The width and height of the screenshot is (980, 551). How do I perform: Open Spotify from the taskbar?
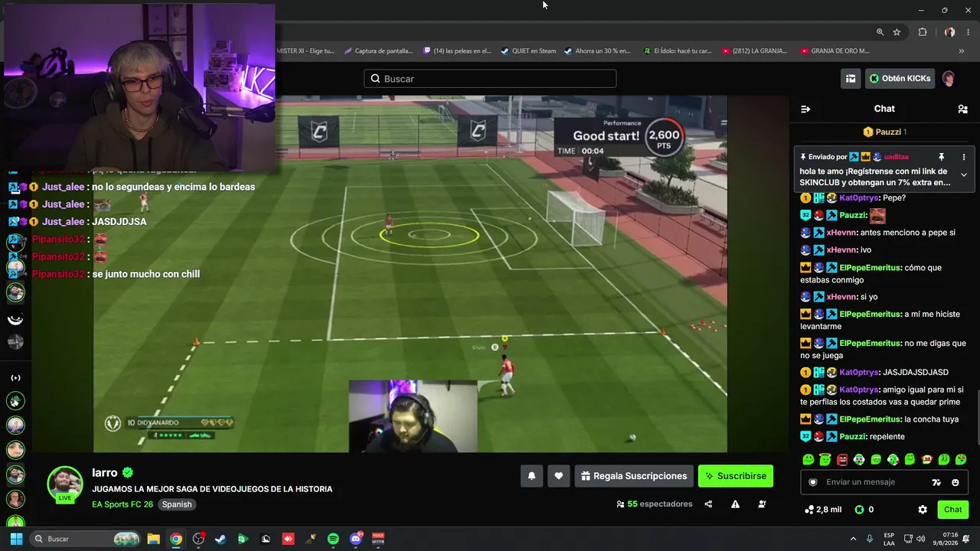[x=333, y=539]
